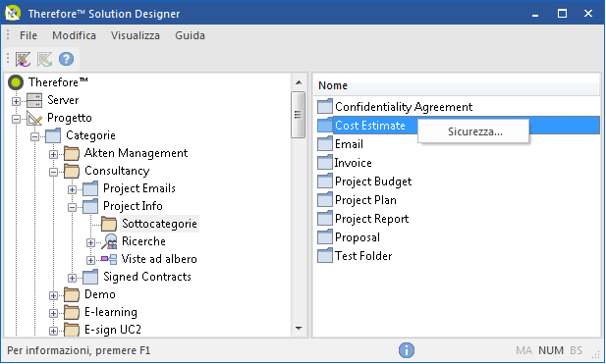This screenshot has width=606, height=364.
Task: Select the Invoice list entry
Action: coord(353,163)
